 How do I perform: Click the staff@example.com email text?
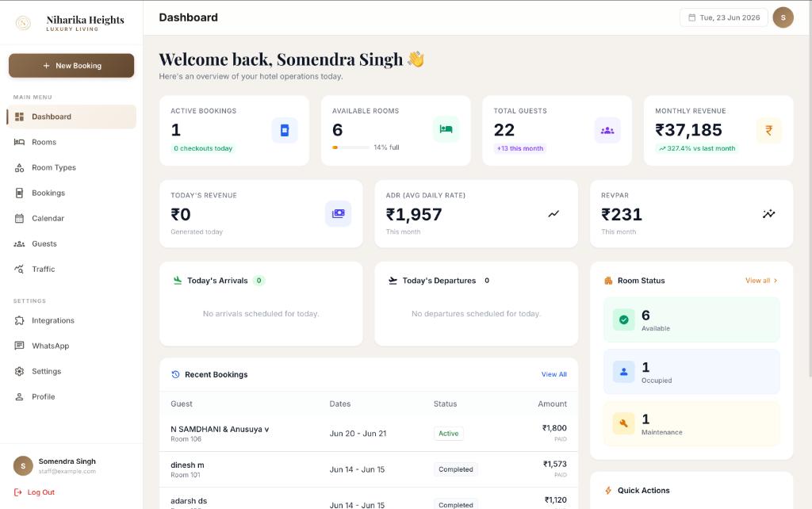coord(67,471)
